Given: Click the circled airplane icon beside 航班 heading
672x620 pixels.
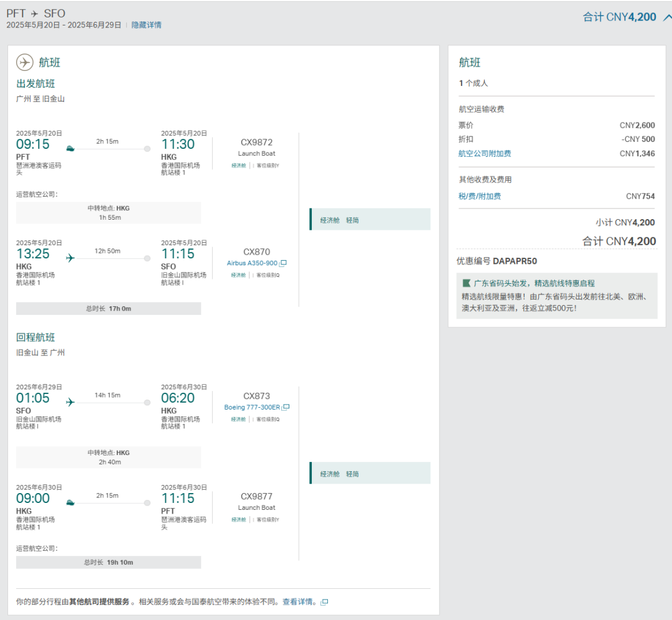Looking at the screenshot, I should 25,62.
